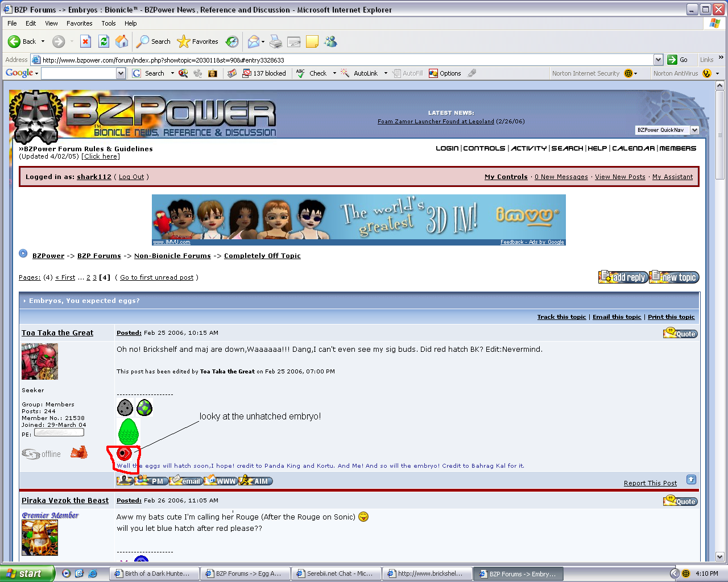Click the email button under Toa Taka's post
This screenshot has width=728, height=582.
tap(186, 481)
